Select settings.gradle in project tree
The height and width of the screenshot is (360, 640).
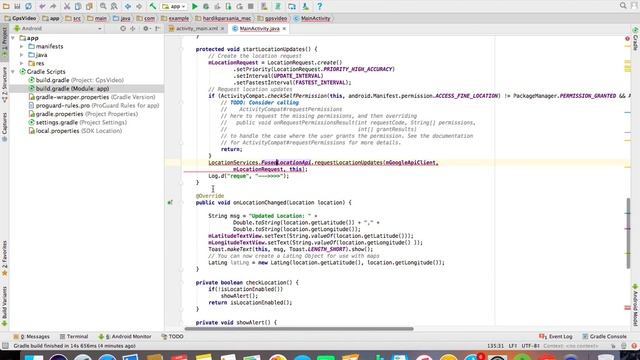pyautogui.click(x=78, y=122)
